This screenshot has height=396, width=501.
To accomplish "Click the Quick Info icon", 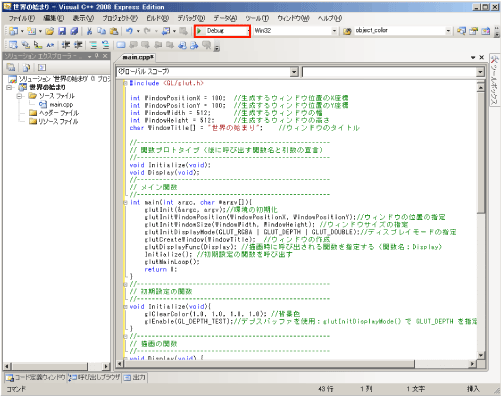I will pos(38,45).
